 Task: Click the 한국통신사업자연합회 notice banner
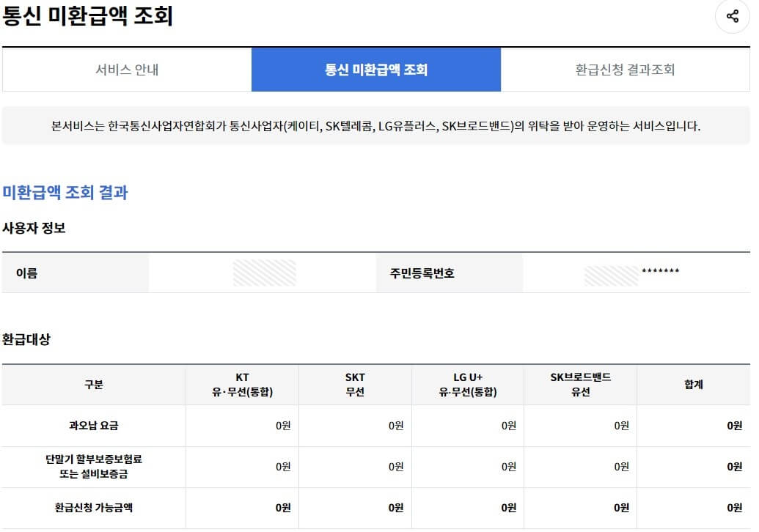point(379,126)
